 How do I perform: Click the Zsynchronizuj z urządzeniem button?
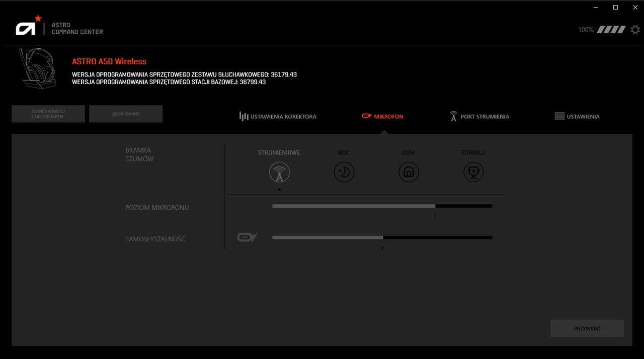48,114
